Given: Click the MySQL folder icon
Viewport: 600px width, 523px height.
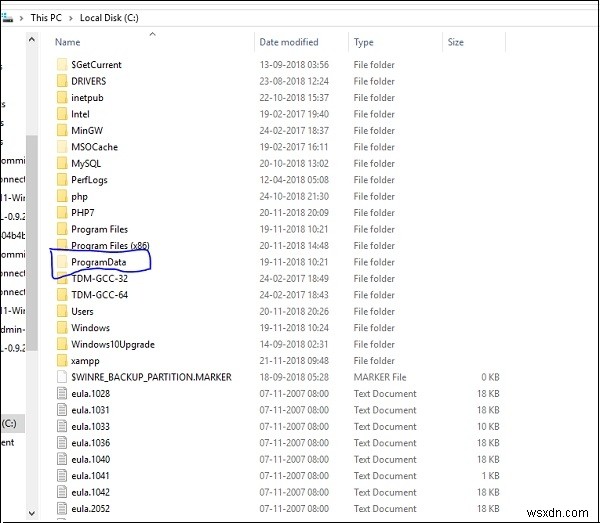Looking at the screenshot, I should click(62, 163).
